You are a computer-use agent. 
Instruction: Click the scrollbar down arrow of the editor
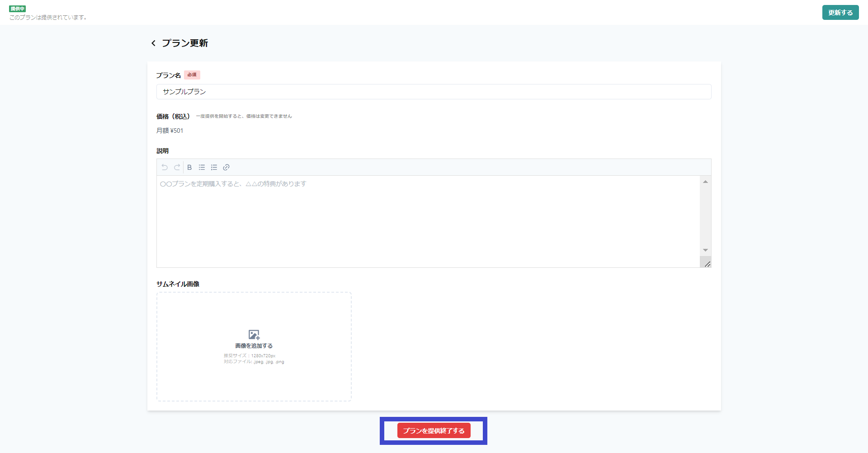click(x=705, y=249)
